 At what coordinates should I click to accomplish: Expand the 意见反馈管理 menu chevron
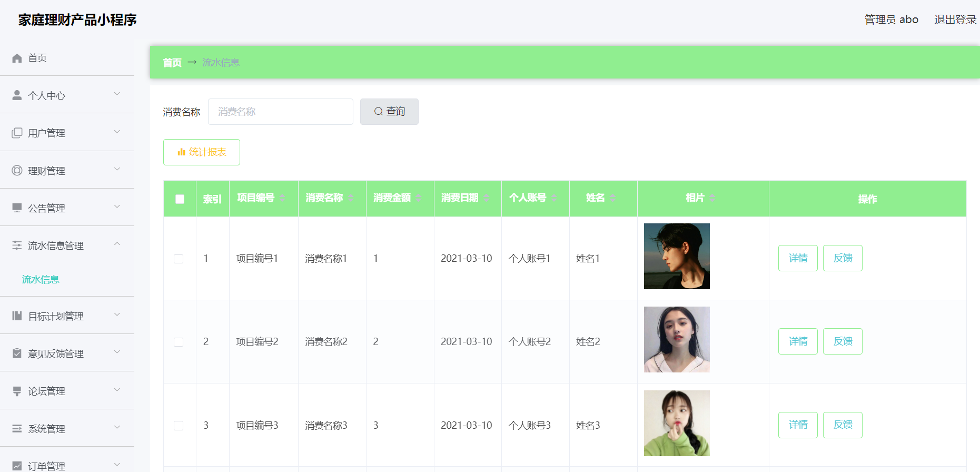pos(117,352)
